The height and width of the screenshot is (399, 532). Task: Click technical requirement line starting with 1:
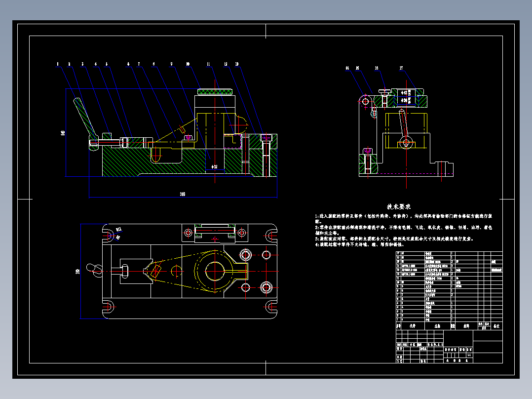coord(403,218)
